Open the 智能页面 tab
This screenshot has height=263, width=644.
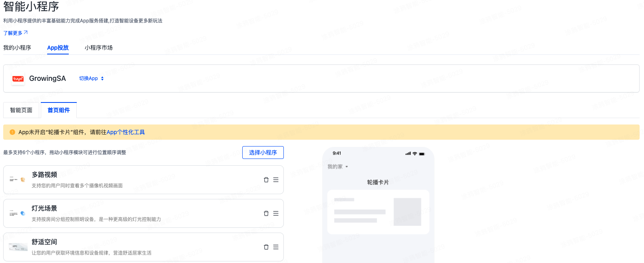coord(21,110)
